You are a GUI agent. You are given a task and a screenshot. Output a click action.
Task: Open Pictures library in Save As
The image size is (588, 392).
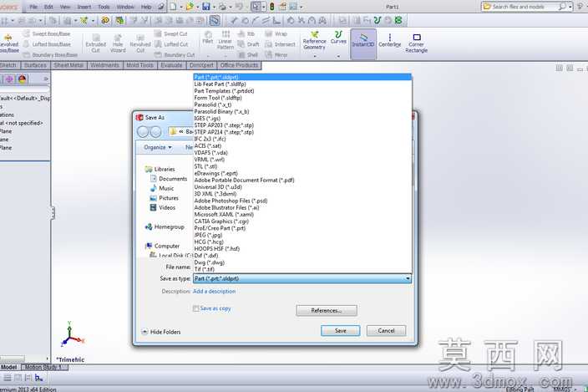[x=165, y=198]
